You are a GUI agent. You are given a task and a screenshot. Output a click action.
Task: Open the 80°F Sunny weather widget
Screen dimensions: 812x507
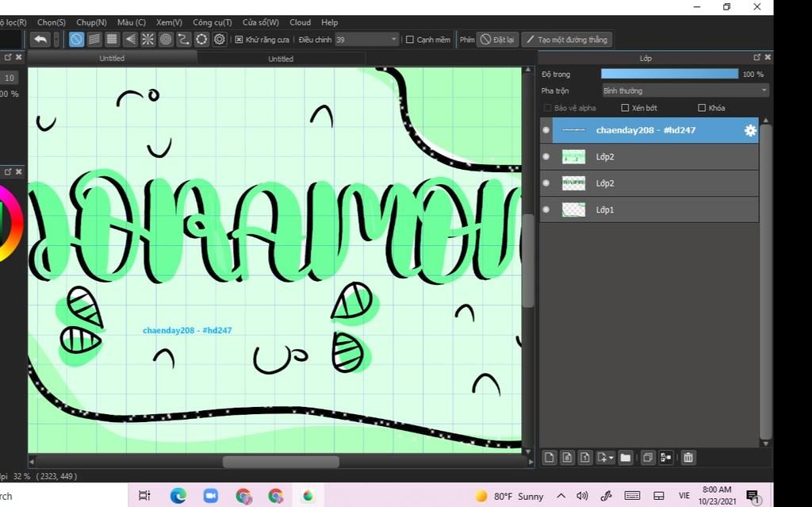point(510,496)
